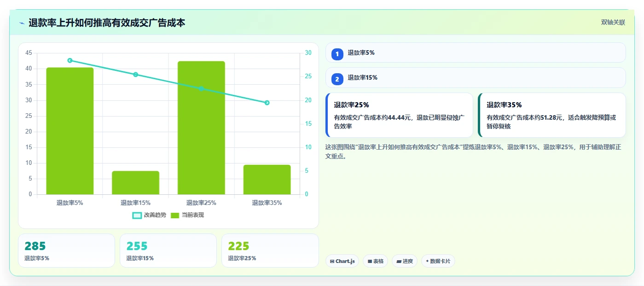Toggle the 当前表现 legend entry
This screenshot has height=286, width=644.
coord(187,215)
